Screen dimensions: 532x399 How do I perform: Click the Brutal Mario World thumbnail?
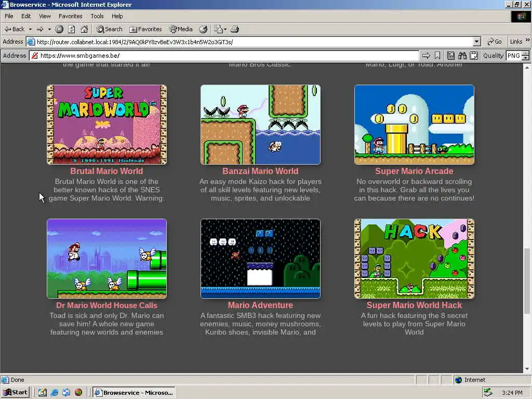107,125
